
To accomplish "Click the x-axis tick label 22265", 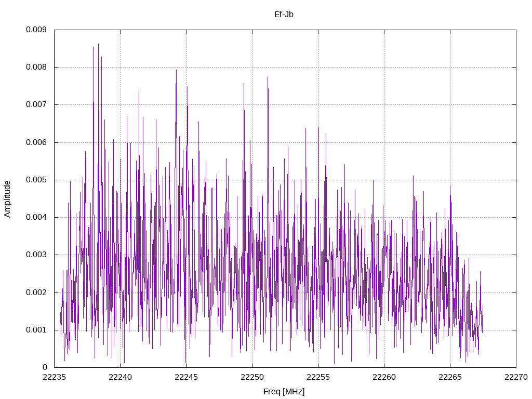I will (450, 377).
